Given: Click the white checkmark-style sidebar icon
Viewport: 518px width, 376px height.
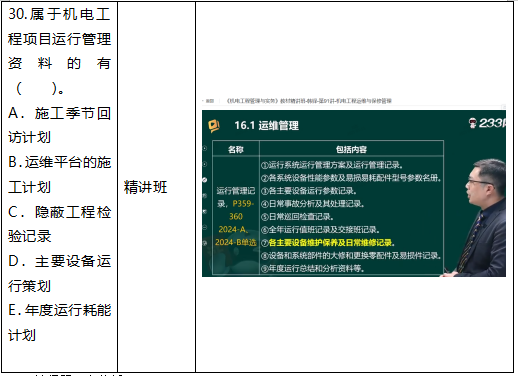Looking at the screenshot, I should click(x=205, y=180).
